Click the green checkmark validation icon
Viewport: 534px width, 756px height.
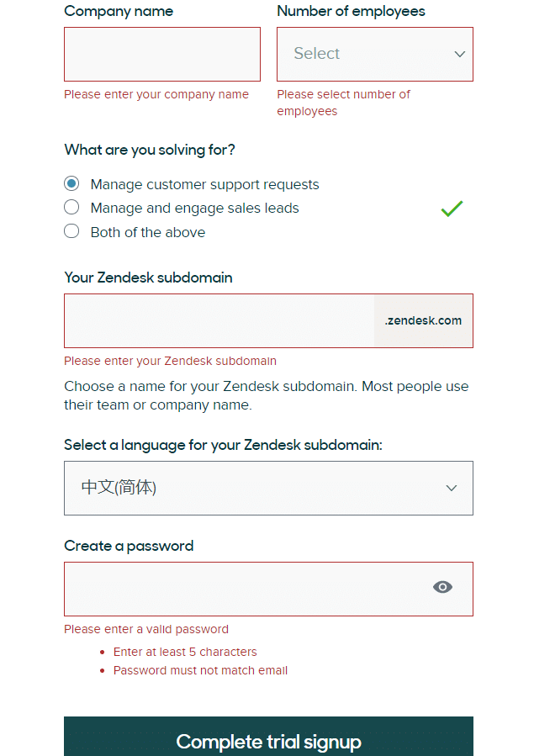pos(452,209)
